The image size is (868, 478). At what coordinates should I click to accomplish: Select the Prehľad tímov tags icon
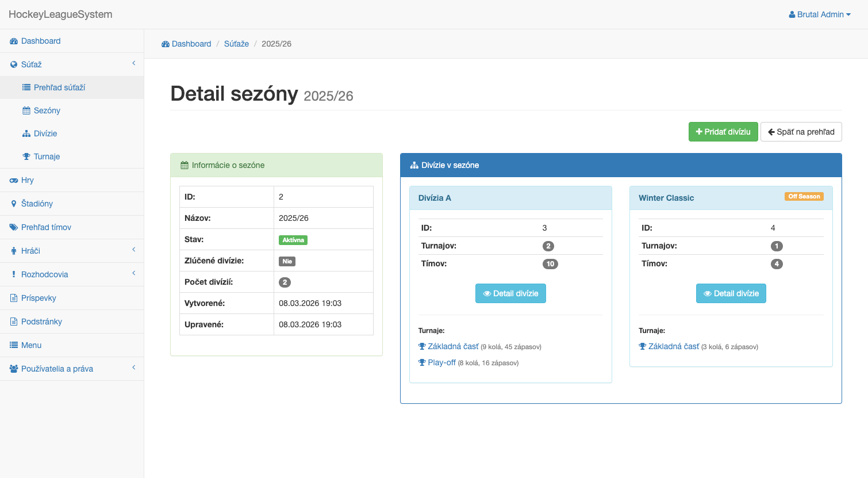[x=13, y=227]
